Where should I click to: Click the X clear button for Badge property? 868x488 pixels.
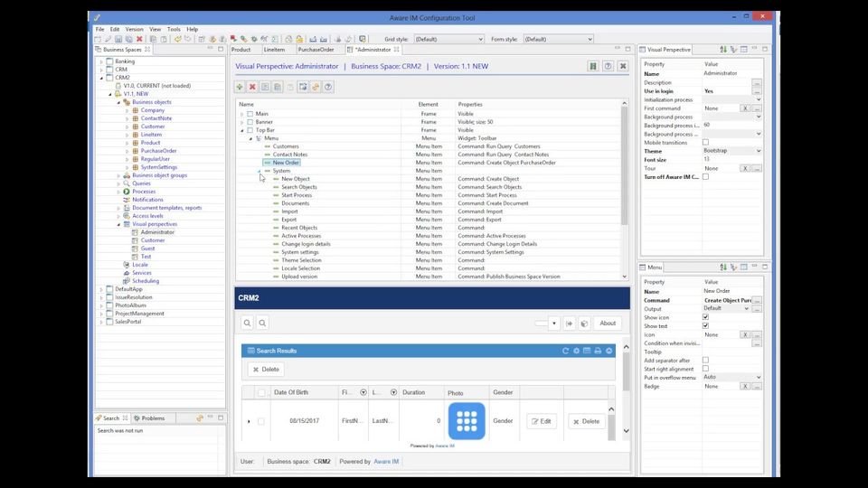click(745, 386)
